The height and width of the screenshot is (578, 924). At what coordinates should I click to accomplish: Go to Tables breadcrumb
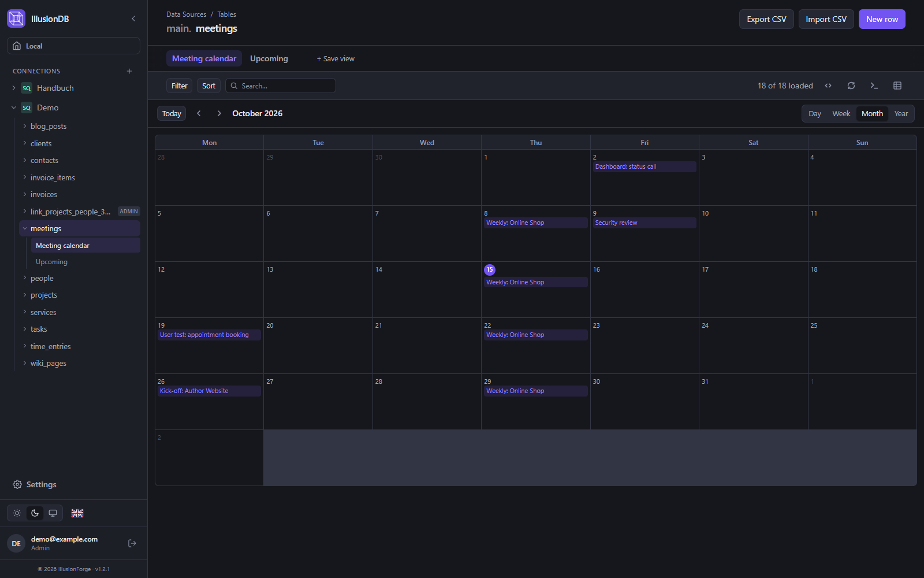pyautogui.click(x=226, y=14)
